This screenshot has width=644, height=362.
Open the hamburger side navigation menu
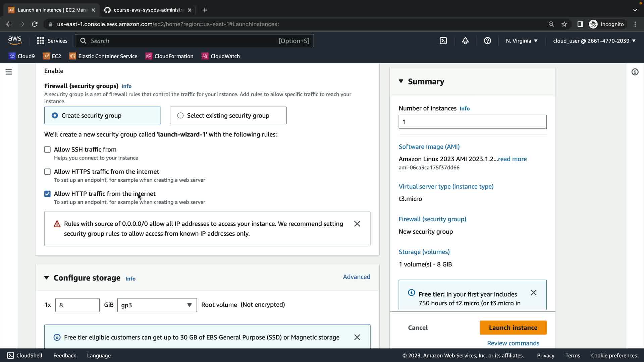[9, 72]
